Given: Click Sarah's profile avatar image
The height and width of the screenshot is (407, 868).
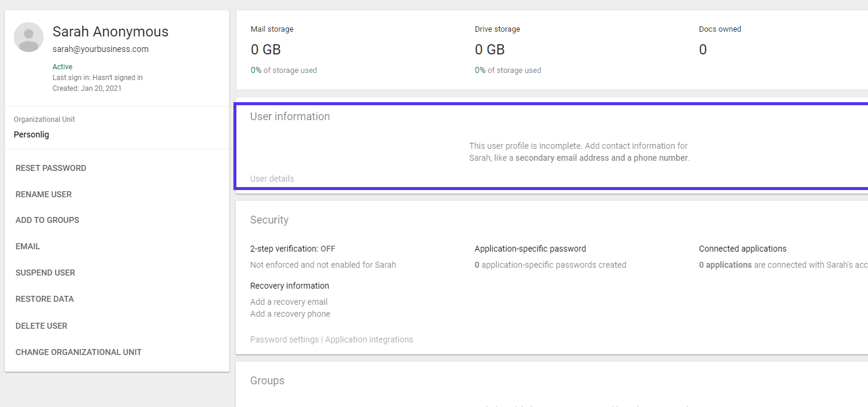Looking at the screenshot, I should pos(28,36).
